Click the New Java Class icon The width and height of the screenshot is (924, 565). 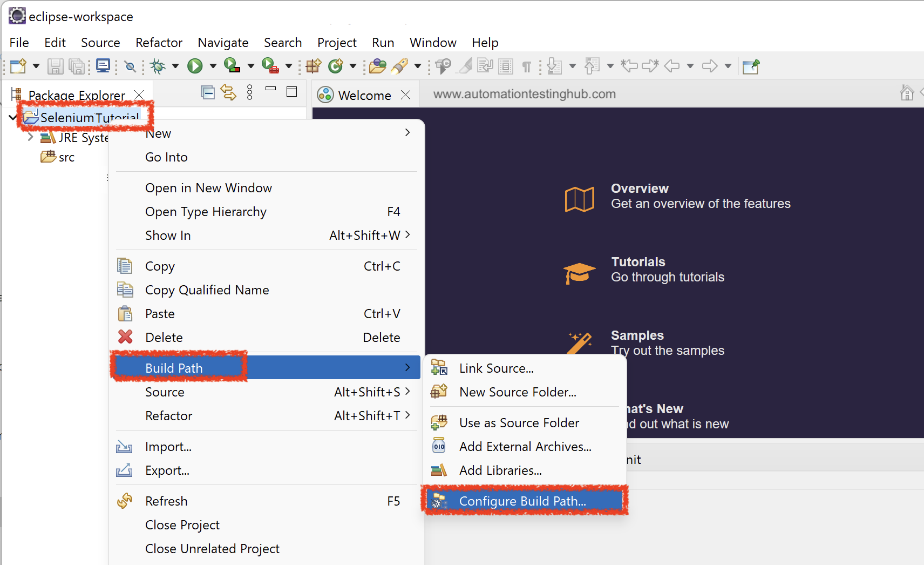pyautogui.click(x=336, y=66)
